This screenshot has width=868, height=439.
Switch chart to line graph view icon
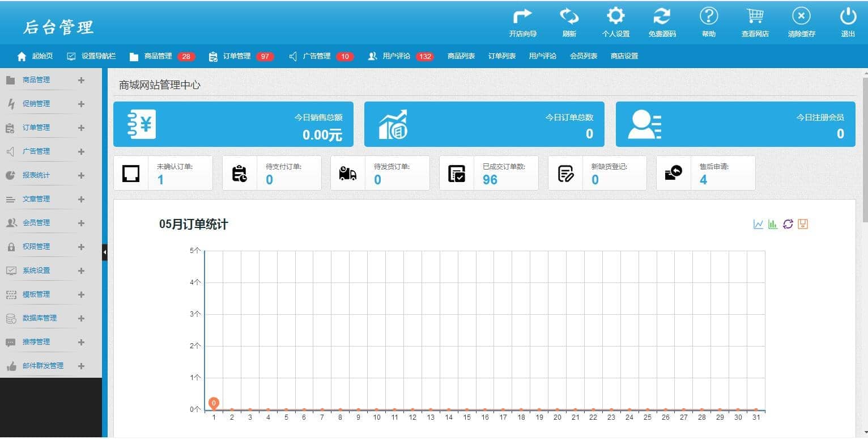coord(758,224)
